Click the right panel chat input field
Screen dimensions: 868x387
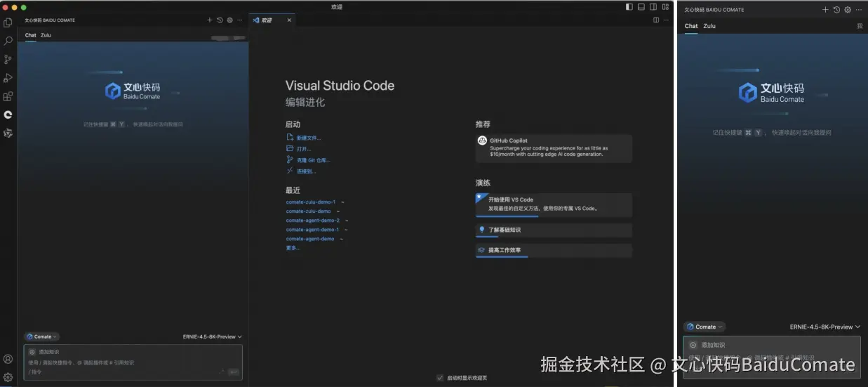coord(772,358)
